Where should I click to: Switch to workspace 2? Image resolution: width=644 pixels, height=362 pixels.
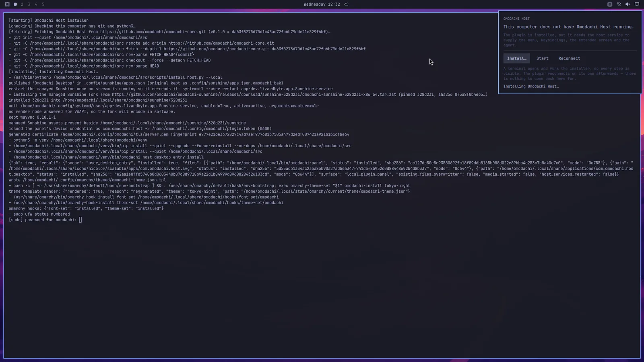click(x=22, y=4)
